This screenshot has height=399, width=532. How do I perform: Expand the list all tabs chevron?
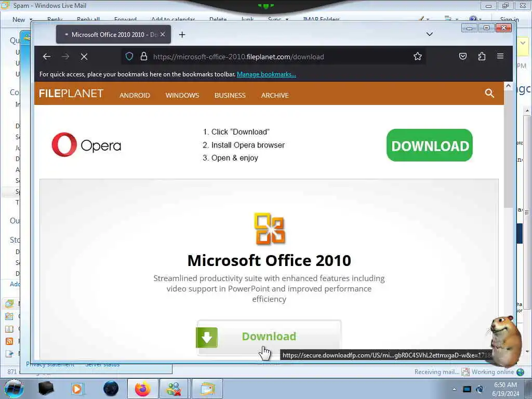point(430,34)
